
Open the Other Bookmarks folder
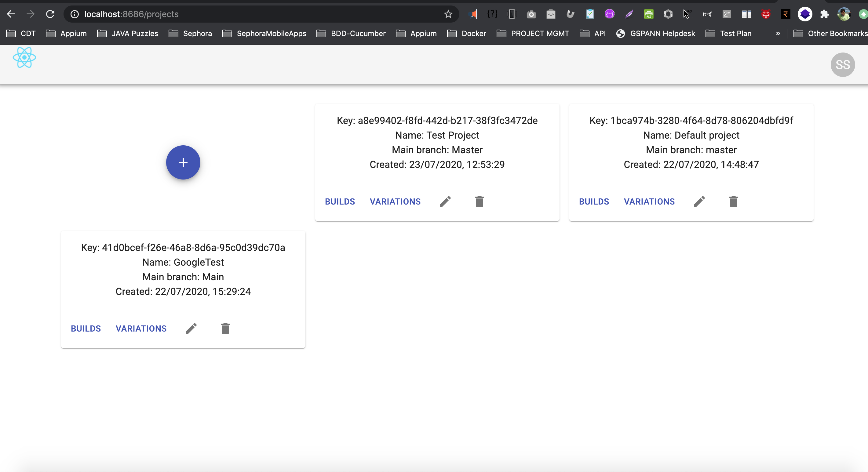(x=830, y=33)
